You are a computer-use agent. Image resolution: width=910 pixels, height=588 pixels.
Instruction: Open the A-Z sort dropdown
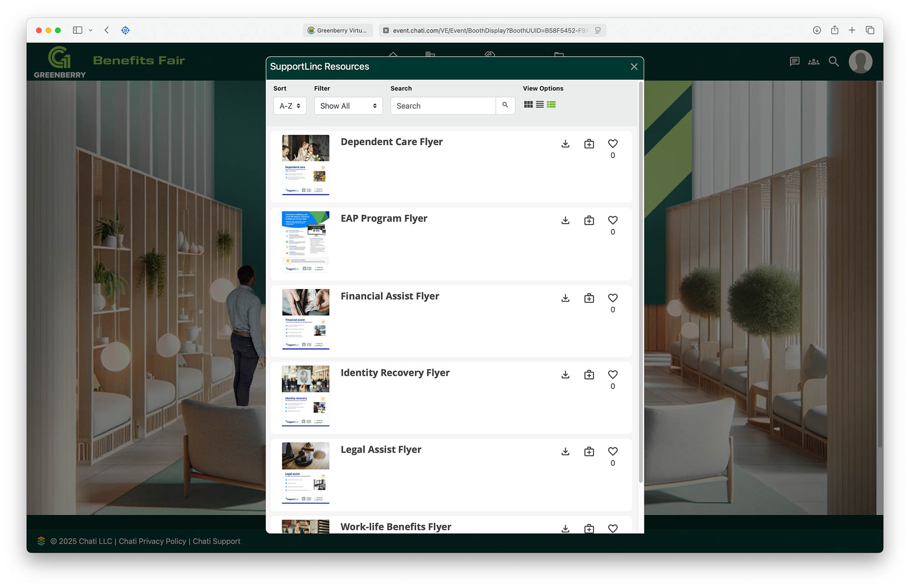290,106
